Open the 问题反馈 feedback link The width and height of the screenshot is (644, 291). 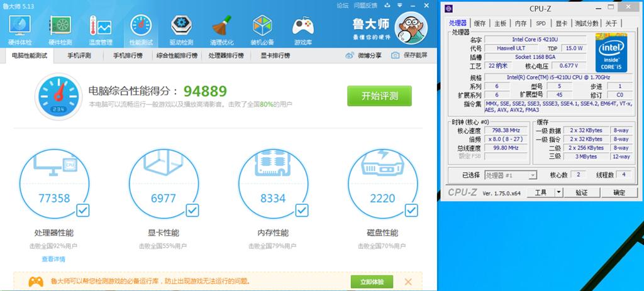(x=365, y=5)
